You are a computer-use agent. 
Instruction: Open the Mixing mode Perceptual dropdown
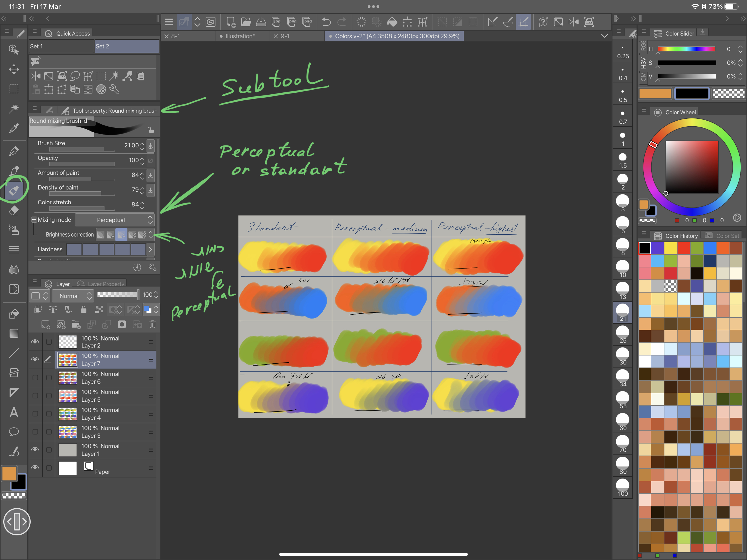115,220
